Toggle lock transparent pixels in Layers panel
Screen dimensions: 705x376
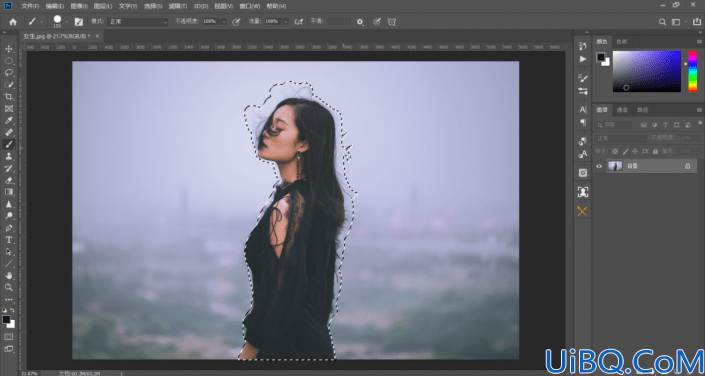pos(615,152)
